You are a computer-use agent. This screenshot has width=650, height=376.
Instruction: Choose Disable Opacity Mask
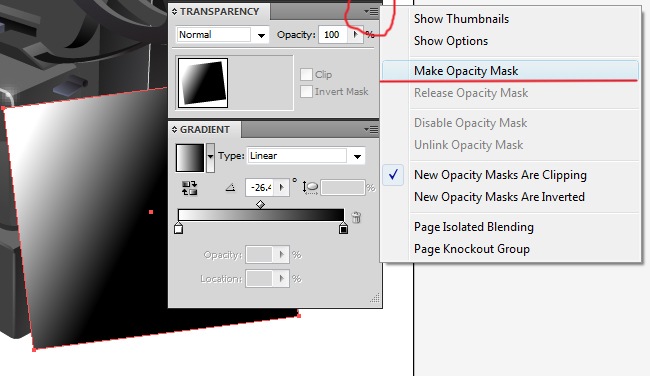[x=471, y=123]
